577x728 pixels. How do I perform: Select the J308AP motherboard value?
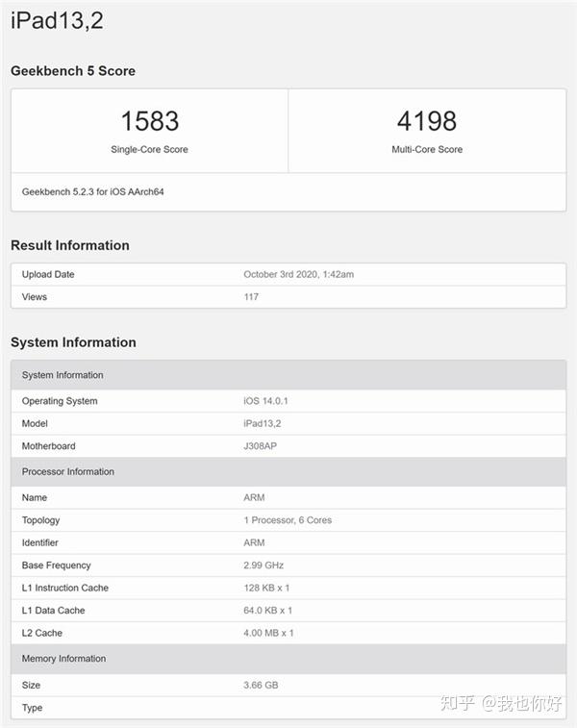(x=260, y=446)
